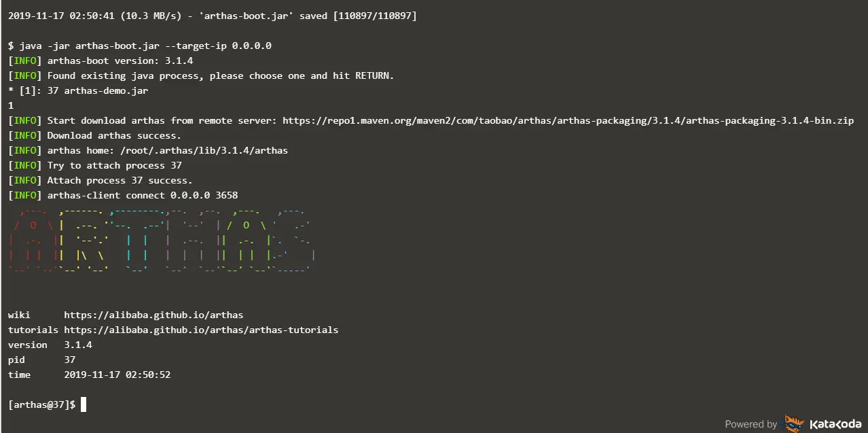Screen dimensions: 868x433
Task: Click the Katacoda logo icon
Action: (794, 423)
